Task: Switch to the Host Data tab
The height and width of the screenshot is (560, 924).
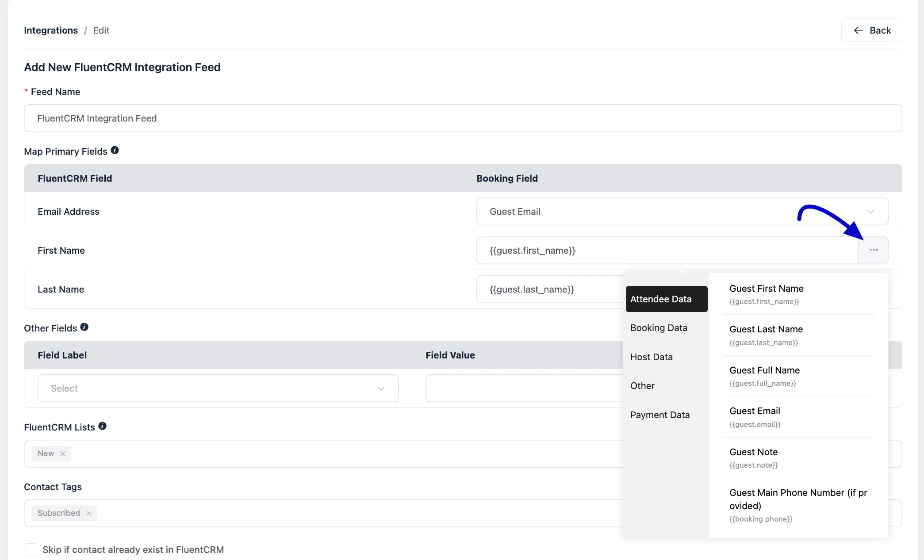Action: tap(651, 357)
